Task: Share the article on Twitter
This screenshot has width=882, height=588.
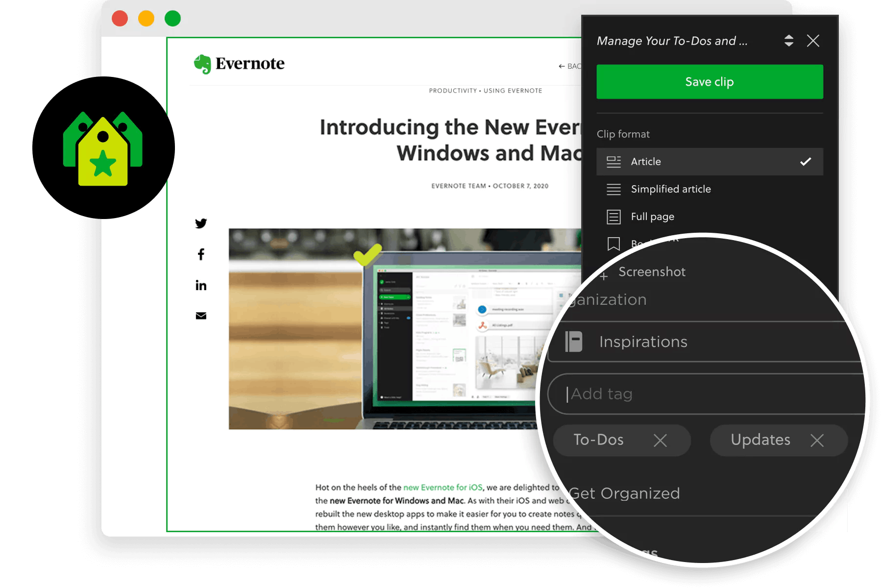Action: click(201, 223)
